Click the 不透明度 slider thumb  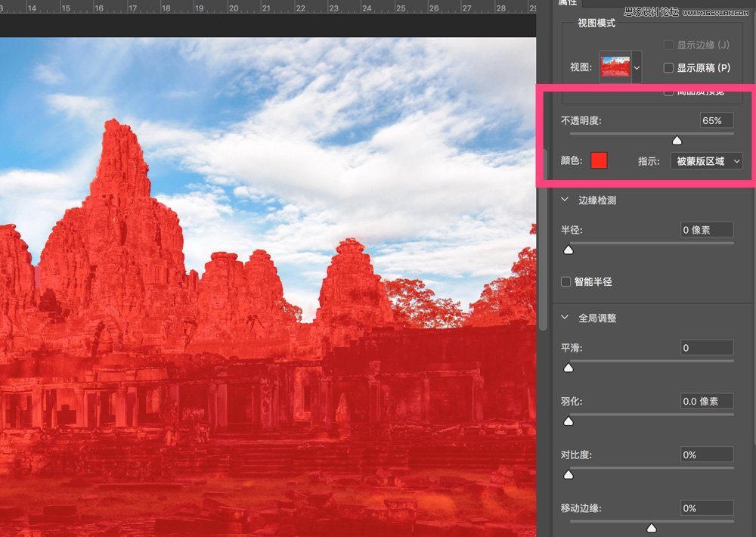677,140
